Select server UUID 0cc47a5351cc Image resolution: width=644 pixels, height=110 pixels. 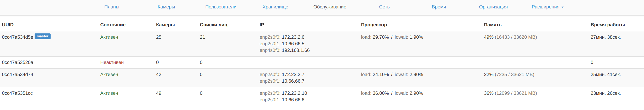coord(17,93)
